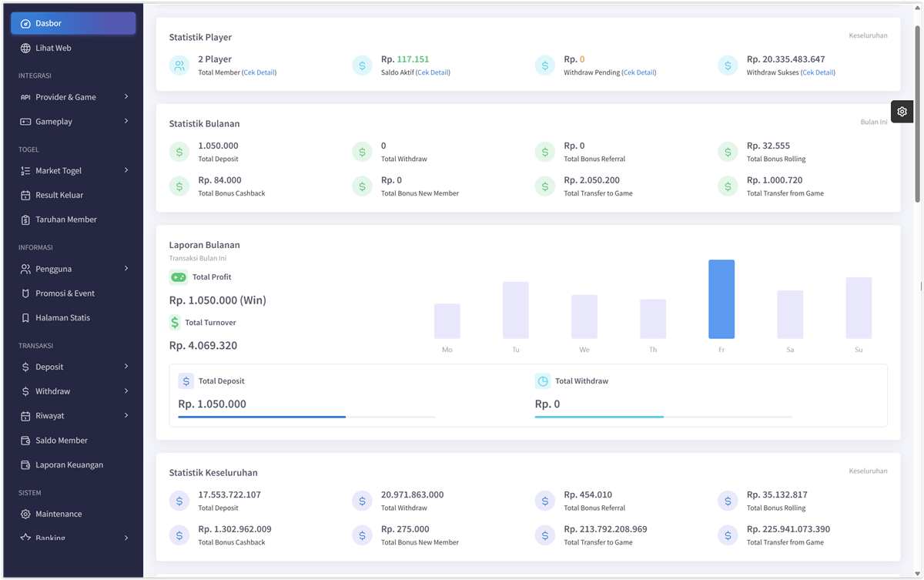The image size is (924, 580).
Task: Click the floating settings gear icon
Action: pyautogui.click(x=902, y=112)
